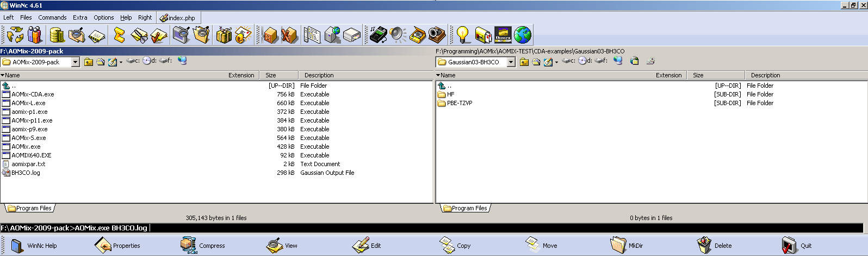
Task: Select AOMix-S.exe file
Action: tap(29, 138)
